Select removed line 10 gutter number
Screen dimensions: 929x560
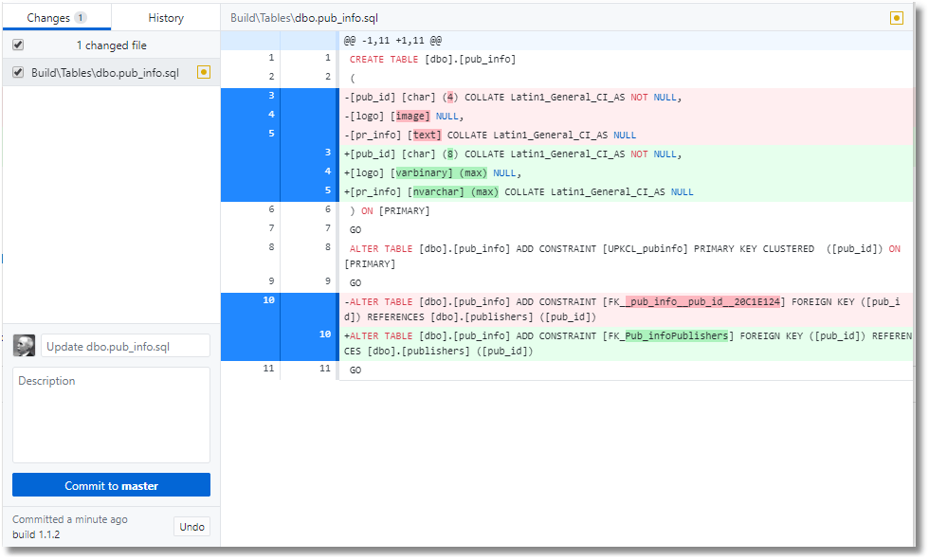click(x=268, y=300)
